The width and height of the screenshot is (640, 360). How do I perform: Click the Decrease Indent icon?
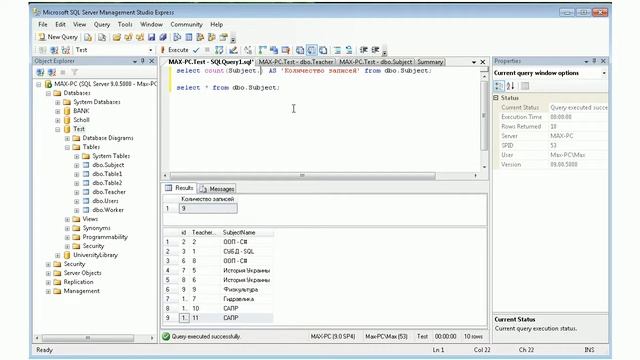(363, 50)
